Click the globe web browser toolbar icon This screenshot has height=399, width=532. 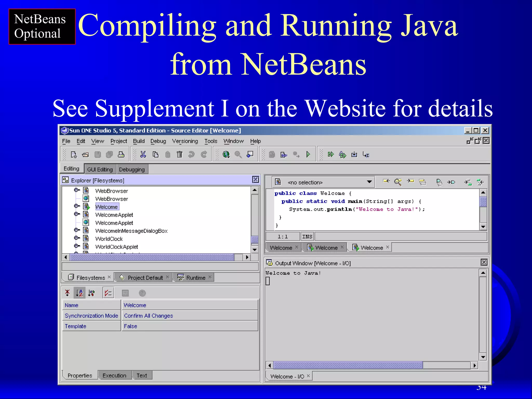226,155
